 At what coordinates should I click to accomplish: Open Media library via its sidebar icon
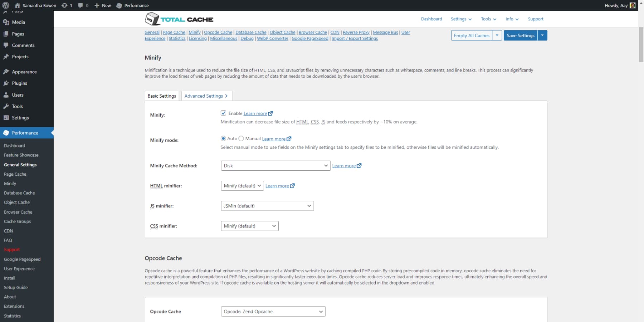point(6,22)
